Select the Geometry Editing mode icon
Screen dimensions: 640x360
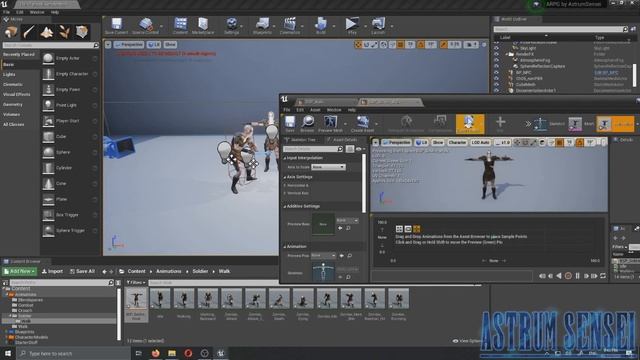pyautogui.click(x=82, y=32)
